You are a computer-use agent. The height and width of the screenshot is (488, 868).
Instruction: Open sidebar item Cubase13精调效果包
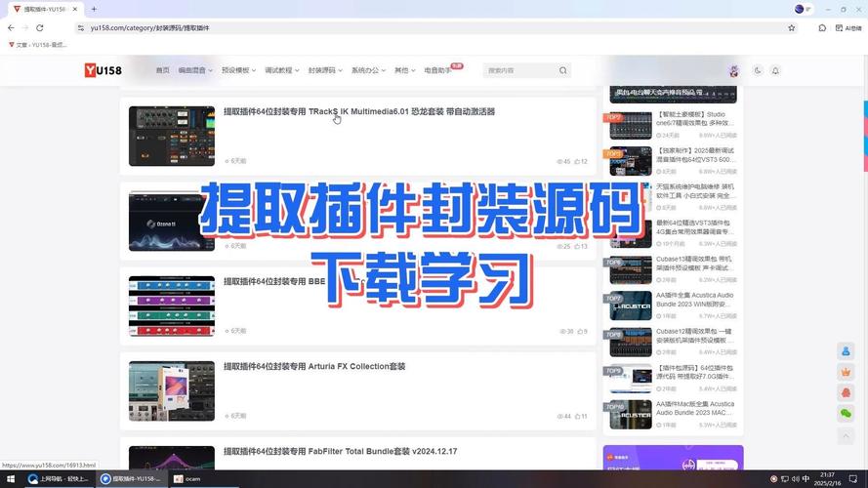point(695,264)
